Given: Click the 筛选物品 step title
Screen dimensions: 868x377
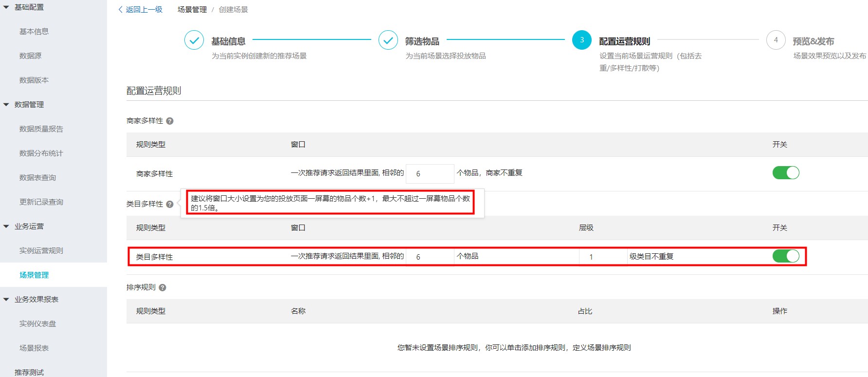Looking at the screenshot, I should [x=422, y=41].
